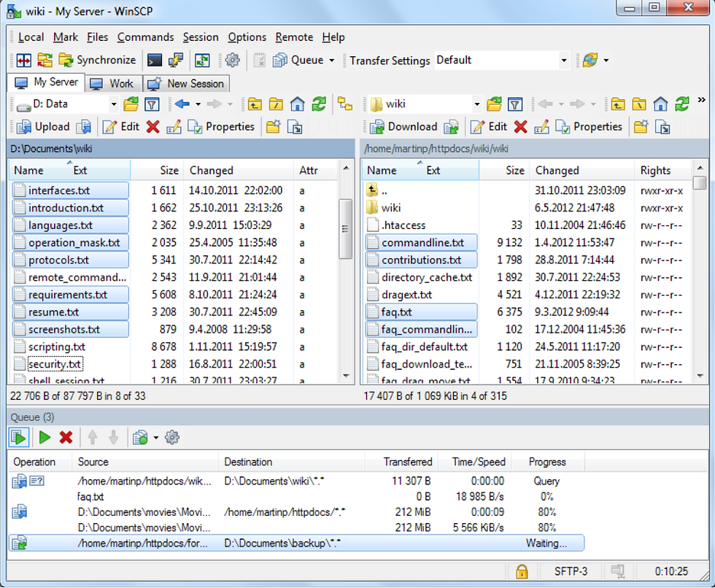
Task: Expand queue process-all dropdown arrow
Action: (x=155, y=438)
